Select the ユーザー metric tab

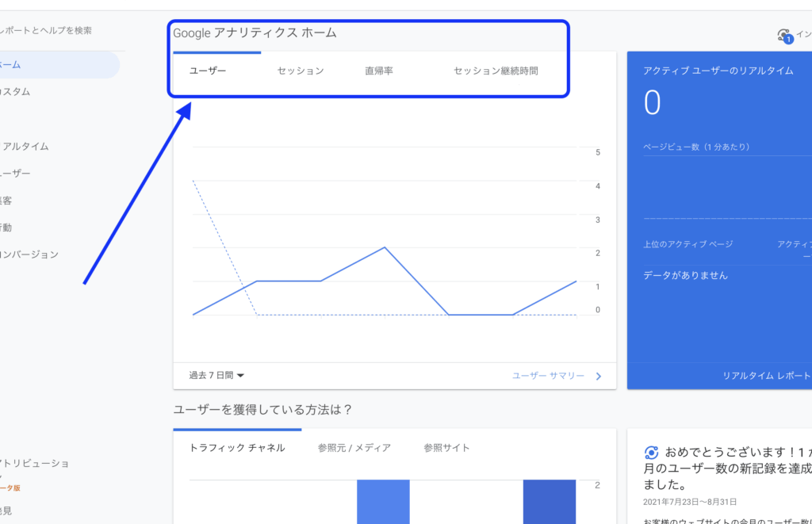pos(208,71)
